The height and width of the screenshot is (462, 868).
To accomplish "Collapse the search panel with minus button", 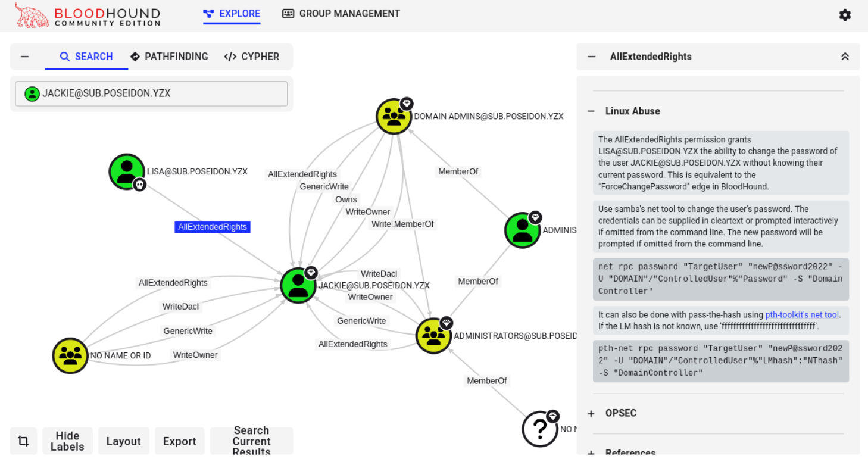I will [25, 57].
